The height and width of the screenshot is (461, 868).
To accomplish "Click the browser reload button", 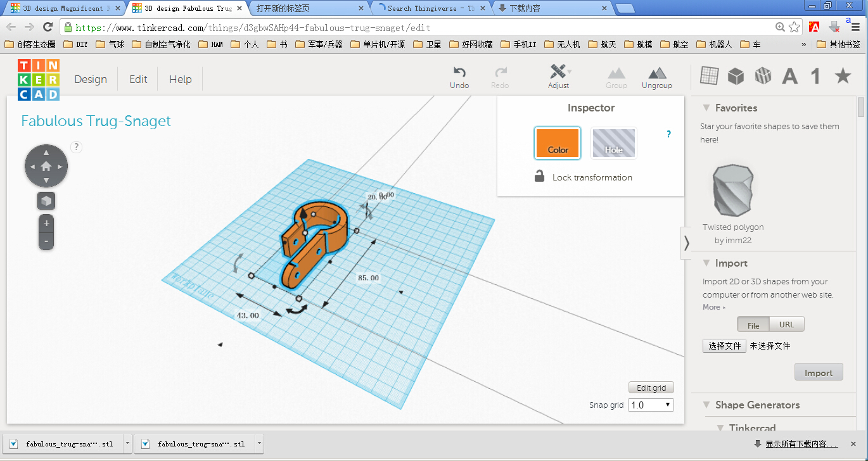I will click(x=48, y=27).
